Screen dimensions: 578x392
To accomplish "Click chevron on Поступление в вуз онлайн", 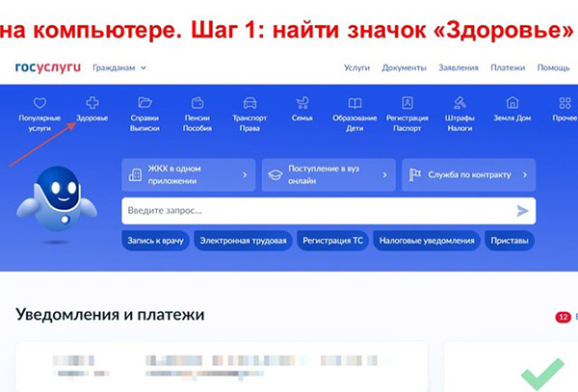I will pyautogui.click(x=384, y=175).
